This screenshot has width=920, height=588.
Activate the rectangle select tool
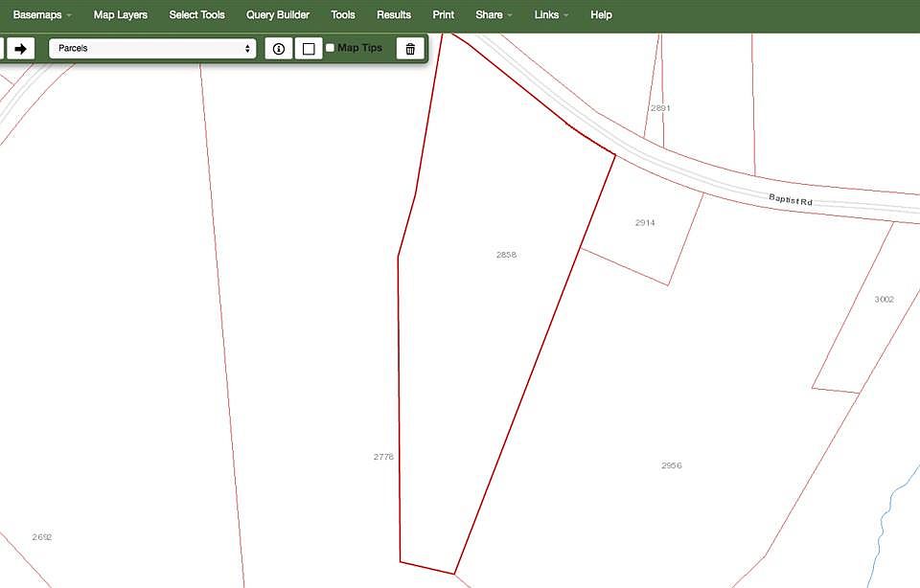(309, 49)
